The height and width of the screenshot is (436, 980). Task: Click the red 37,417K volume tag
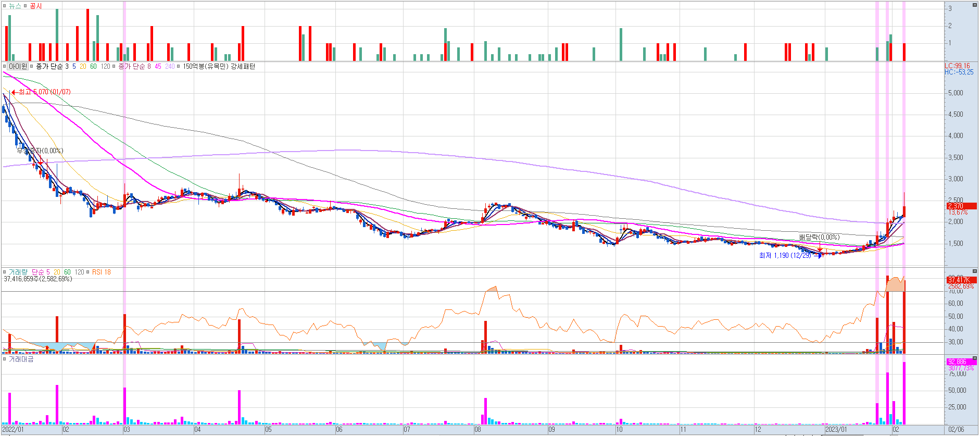tap(961, 280)
